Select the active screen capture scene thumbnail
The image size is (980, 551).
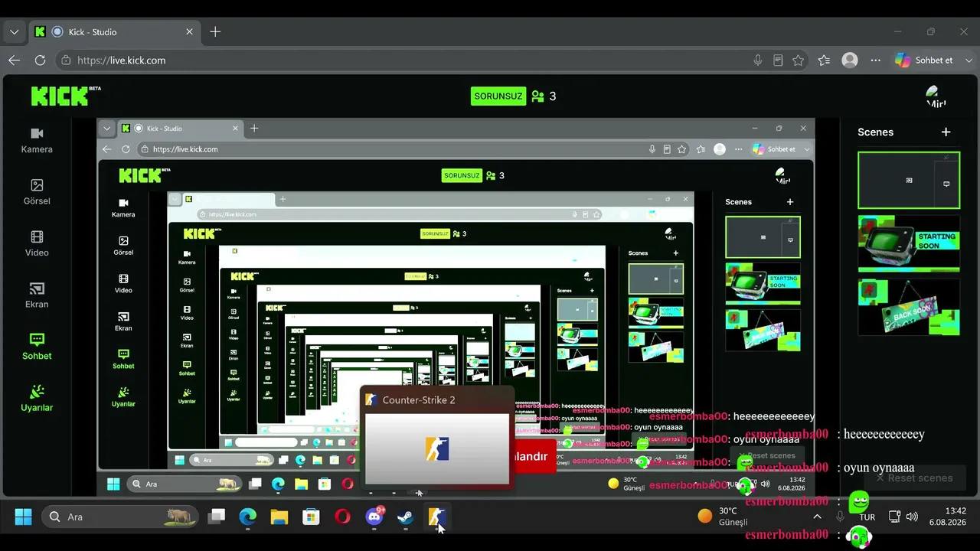click(909, 181)
